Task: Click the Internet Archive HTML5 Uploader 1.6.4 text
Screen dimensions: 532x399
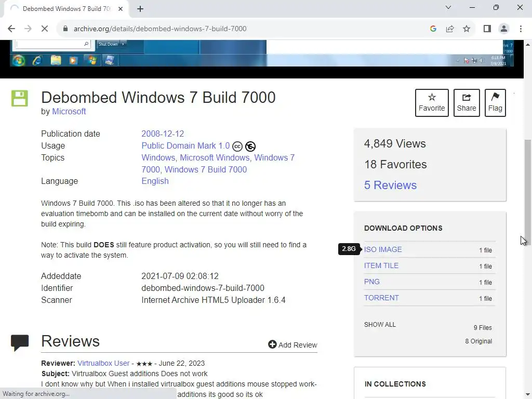Action: coord(214,300)
